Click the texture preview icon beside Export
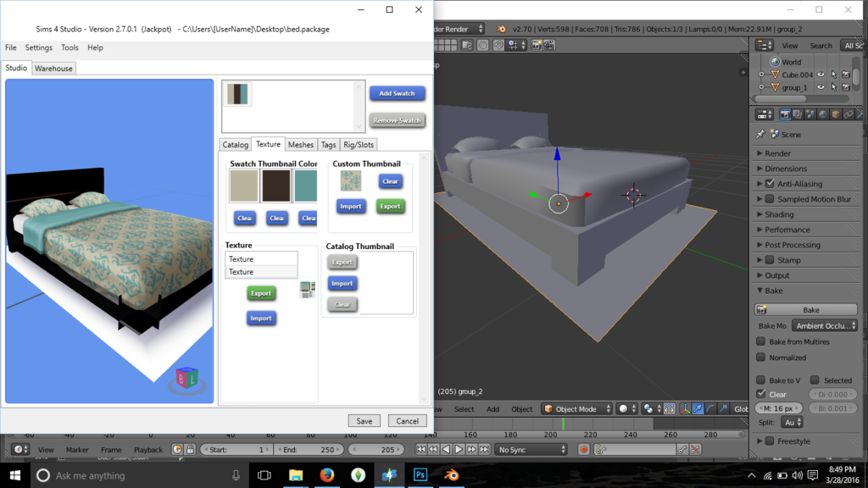The width and height of the screenshot is (868, 488). tap(307, 290)
